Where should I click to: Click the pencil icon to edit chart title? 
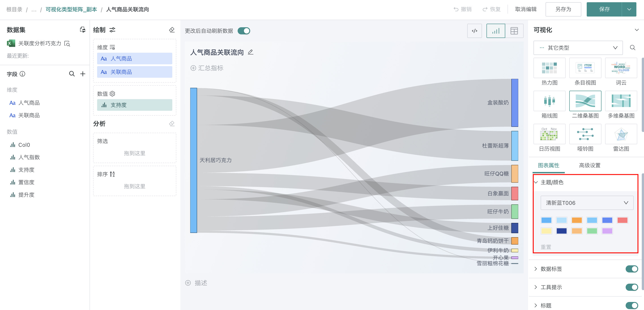point(250,52)
